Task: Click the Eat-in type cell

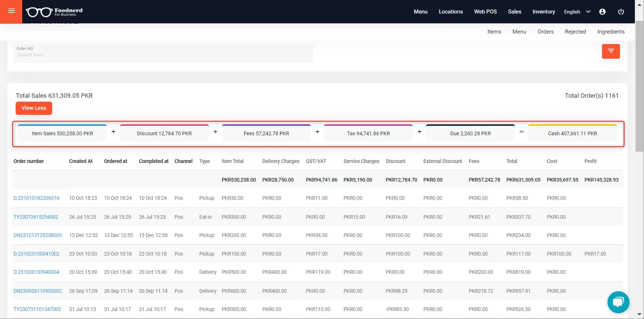Action: (205, 217)
